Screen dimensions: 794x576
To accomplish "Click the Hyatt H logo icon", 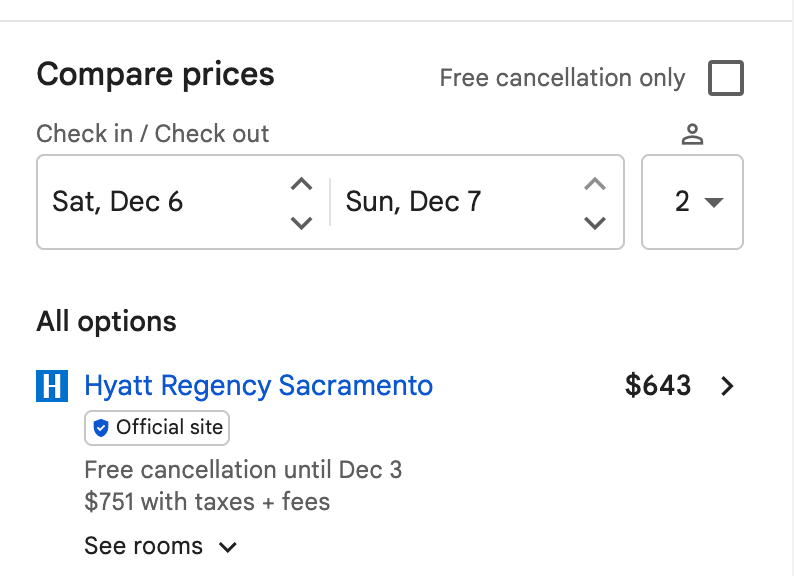I will tap(52, 386).
